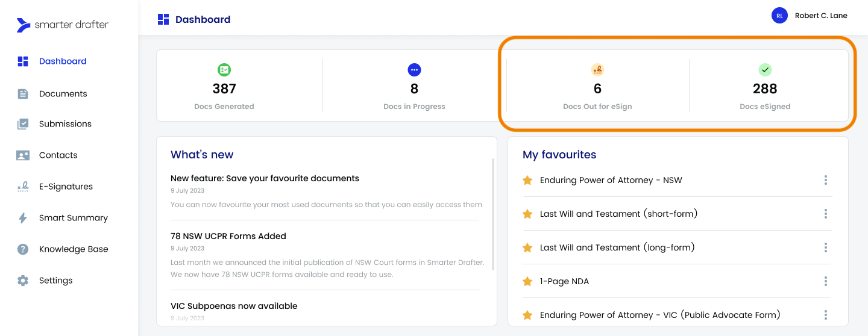Open E-Signatures from the sidebar
868x336 pixels.
point(66,187)
